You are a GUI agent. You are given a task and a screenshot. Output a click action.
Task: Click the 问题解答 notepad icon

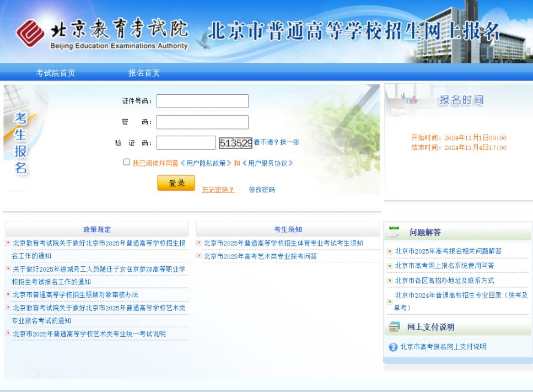click(394, 232)
